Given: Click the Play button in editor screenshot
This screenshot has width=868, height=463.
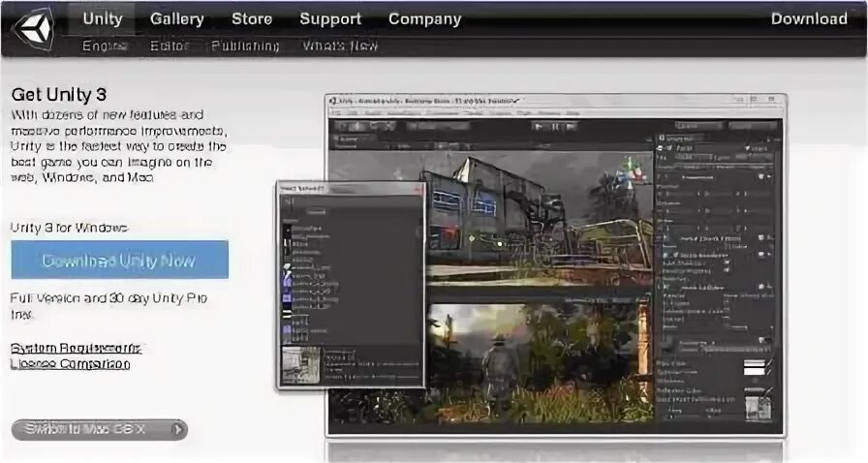Looking at the screenshot, I should pos(538,126).
